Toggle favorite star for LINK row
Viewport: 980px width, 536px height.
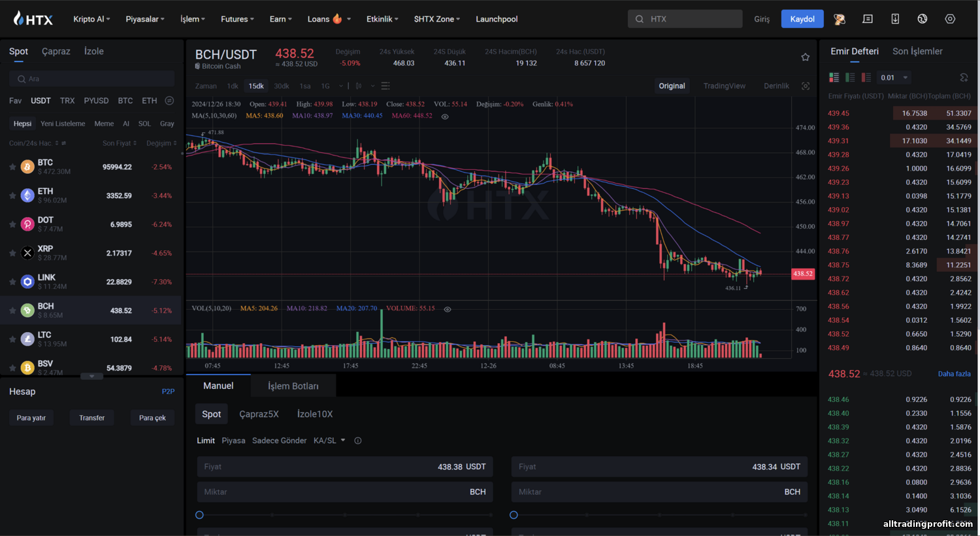12,282
